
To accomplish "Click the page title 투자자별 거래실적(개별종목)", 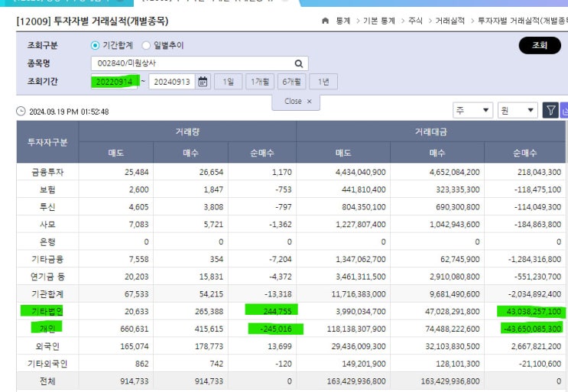I will point(111,21).
